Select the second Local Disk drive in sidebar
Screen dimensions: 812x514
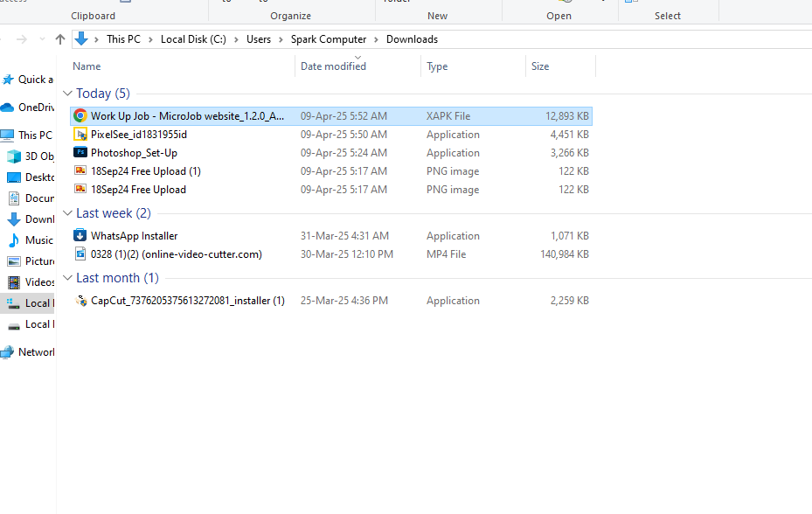31,324
